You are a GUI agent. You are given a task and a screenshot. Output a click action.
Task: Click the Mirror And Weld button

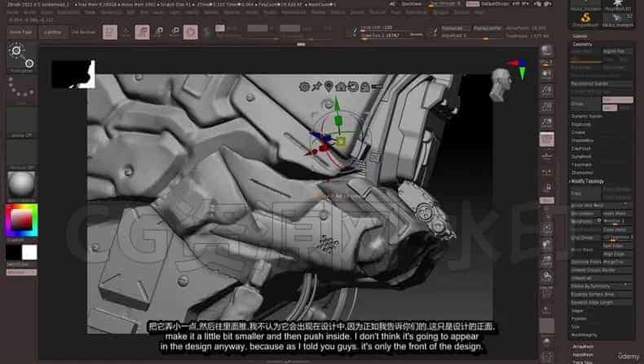coord(602,205)
